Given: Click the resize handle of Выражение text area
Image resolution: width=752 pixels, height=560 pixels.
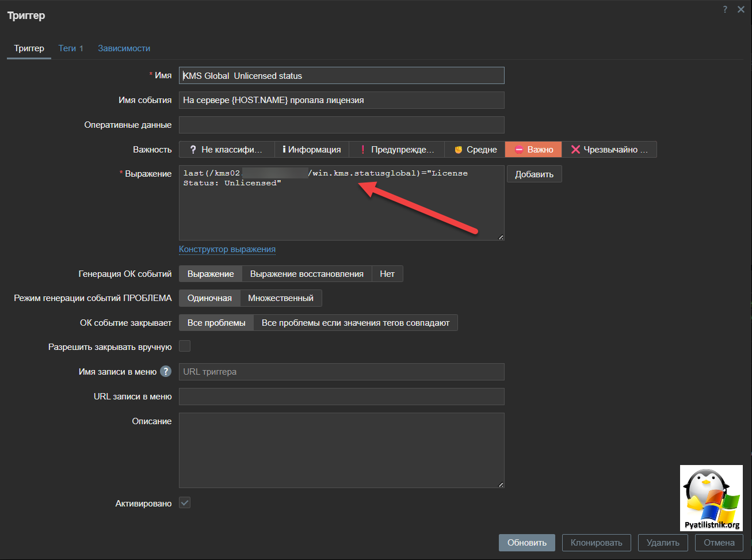Looking at the screenshot, I should point(501,237).
